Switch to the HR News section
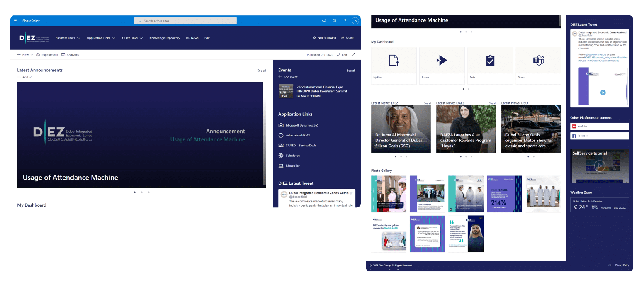 click(x=192, y=38)
